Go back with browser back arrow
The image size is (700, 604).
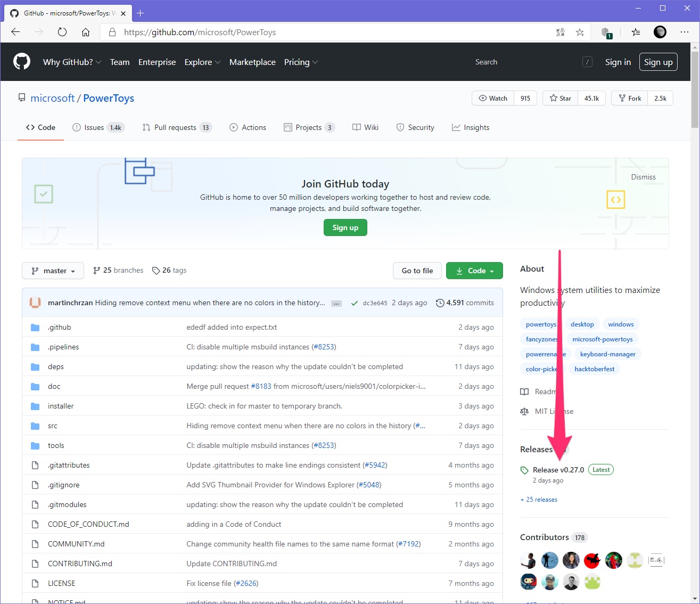pos(15,32)
